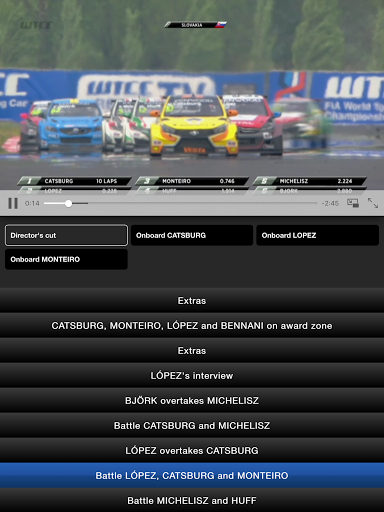Play the award zone clip
The height and width of the screenshot is (512, 384).
(x=192, y=325)
